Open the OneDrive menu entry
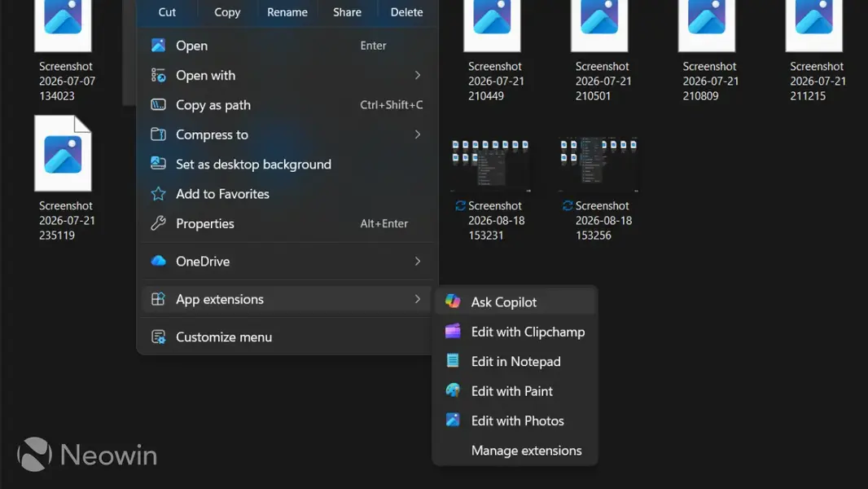Image resolution: width=868 pixels, height=489 pixels. pos(287,261)
